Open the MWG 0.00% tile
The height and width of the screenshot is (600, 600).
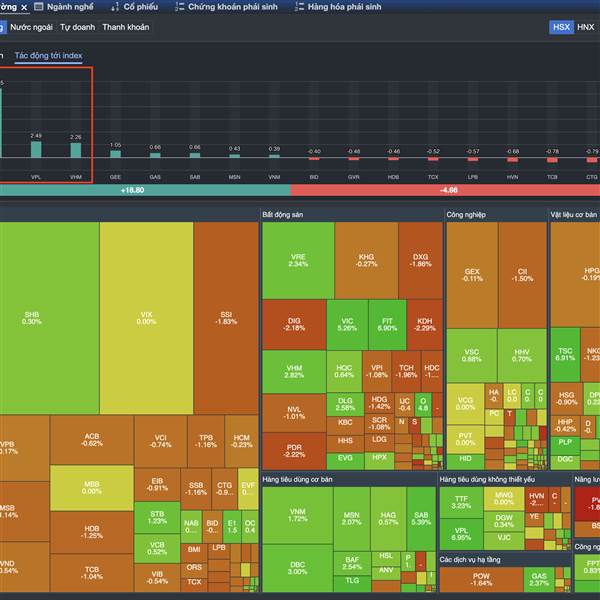(504, 499)
